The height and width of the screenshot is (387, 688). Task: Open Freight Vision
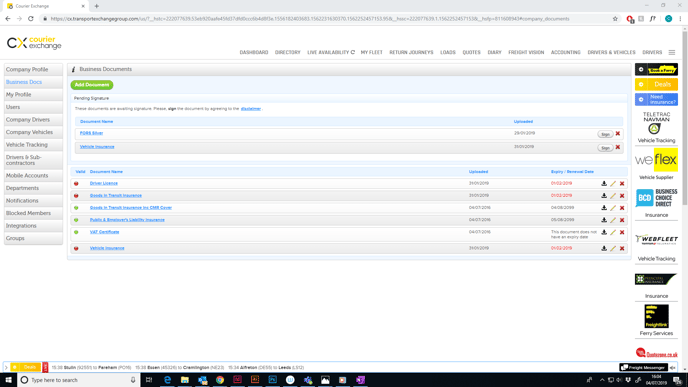pyautogui.click(x=526, y=52)
